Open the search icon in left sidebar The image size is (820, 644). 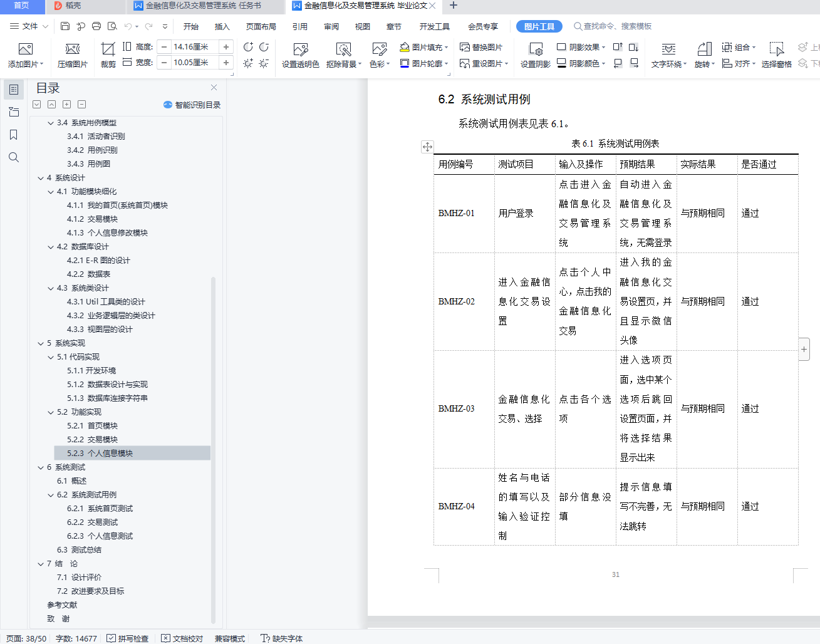pos(14,157)
